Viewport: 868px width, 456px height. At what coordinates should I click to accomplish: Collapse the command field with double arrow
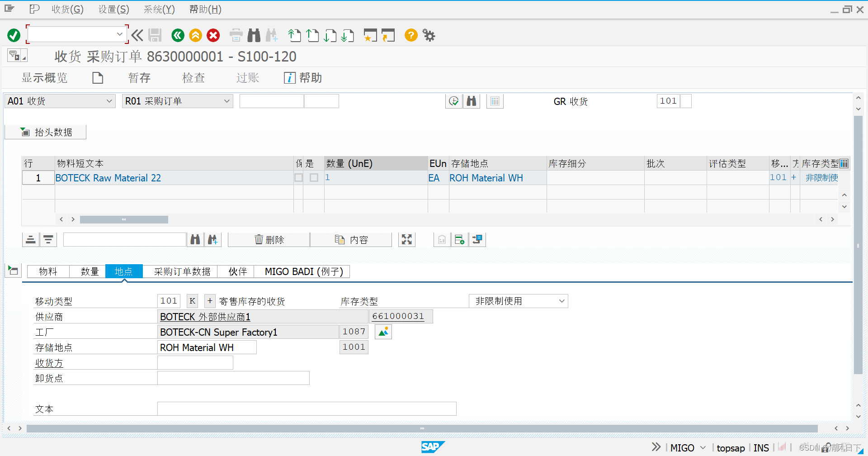click(137, 35)
